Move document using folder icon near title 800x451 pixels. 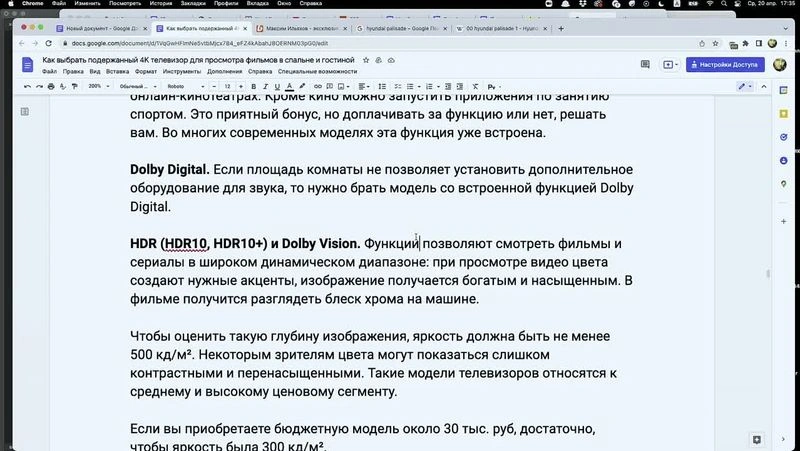[x=379, y=60]
